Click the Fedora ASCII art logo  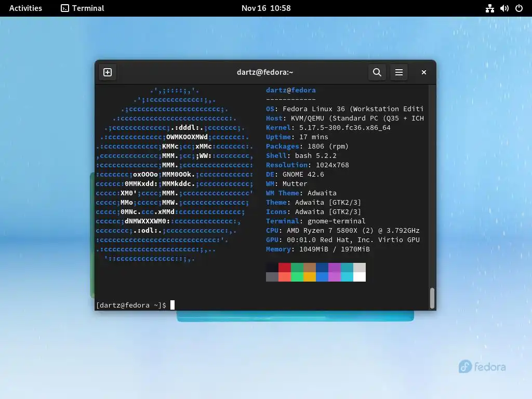click(x=175, y=175)
